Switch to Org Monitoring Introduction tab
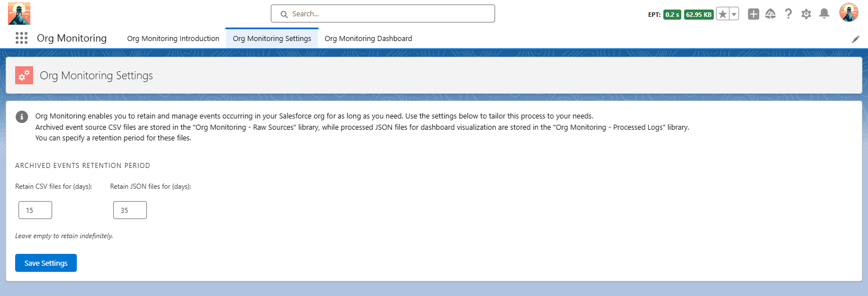This screenshot has height=296, width=868. [x=173, y=39]
